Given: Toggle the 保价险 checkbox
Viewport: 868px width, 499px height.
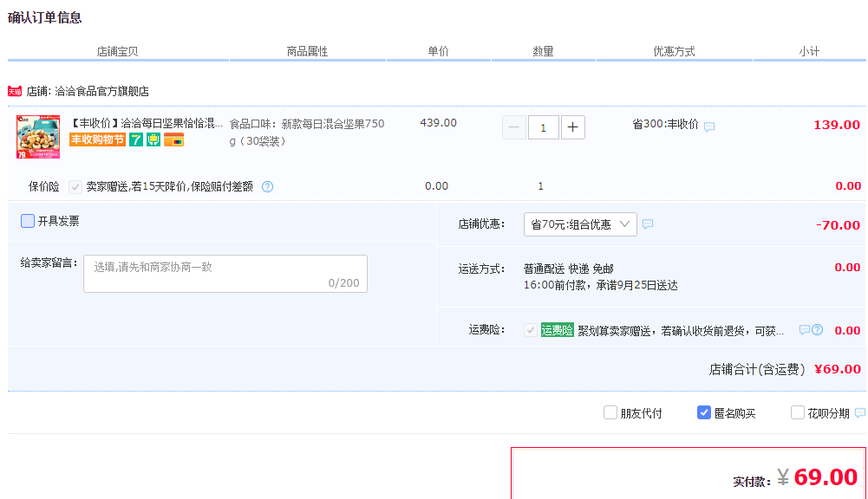Looking at the screenshot, I should click(x=75, y=187).
